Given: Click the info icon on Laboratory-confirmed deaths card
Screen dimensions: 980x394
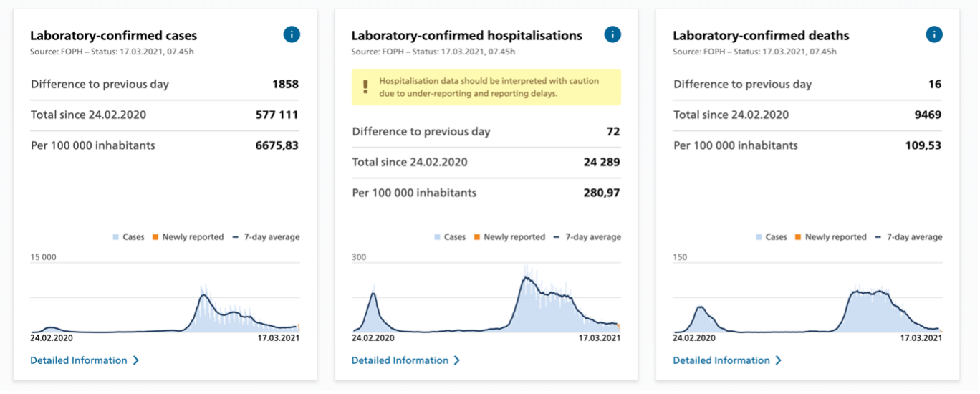Looking at the screenshot, I should tap(933, 34).
